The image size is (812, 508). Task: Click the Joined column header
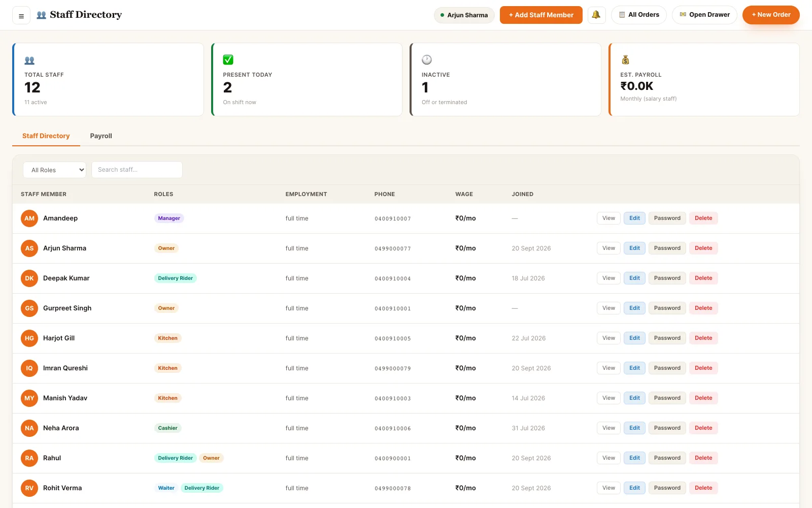coord(522,194)
